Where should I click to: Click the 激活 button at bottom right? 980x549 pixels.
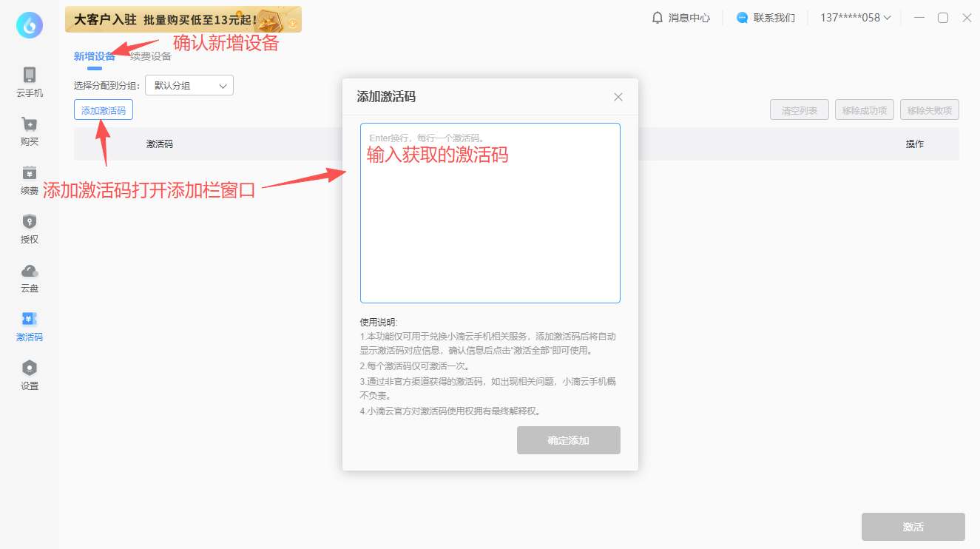[913, 527]
